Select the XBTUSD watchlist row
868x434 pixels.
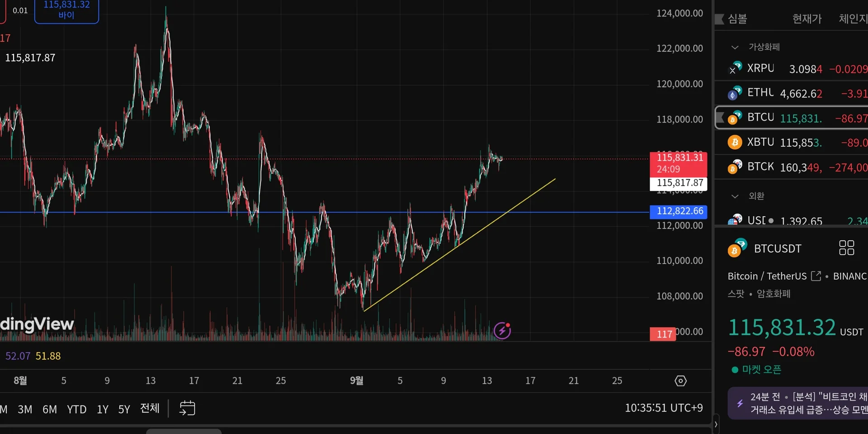click(x=791, y=142)
